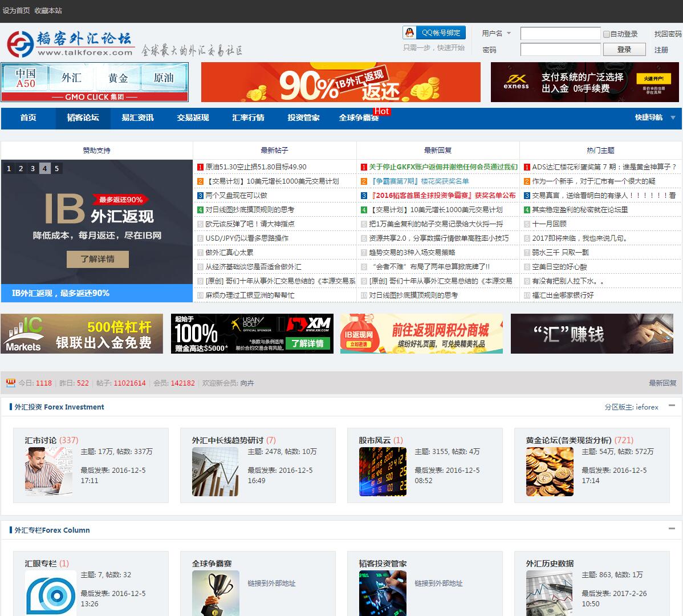This screenshot has height=616, width=683.
Task: Click 原油 tile in GMO CLICK banner
Action: pyautogui.click(x=164, y=78)
